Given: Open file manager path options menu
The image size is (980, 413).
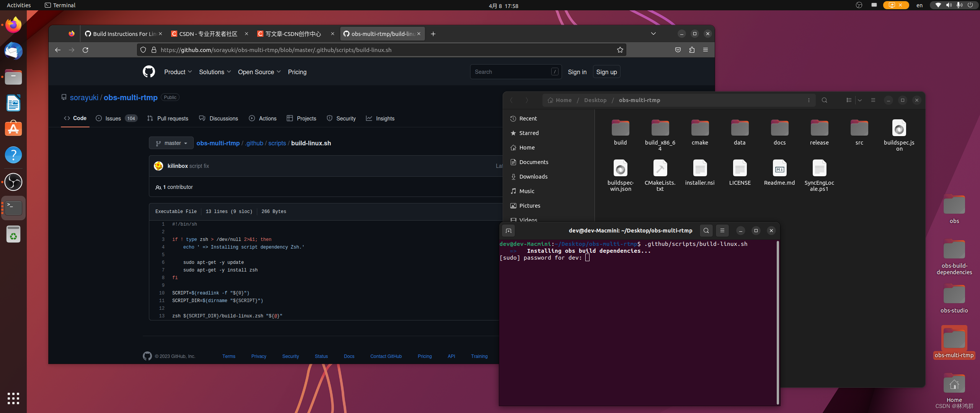Looking at the screenshot, I should [x=809, y=100].
